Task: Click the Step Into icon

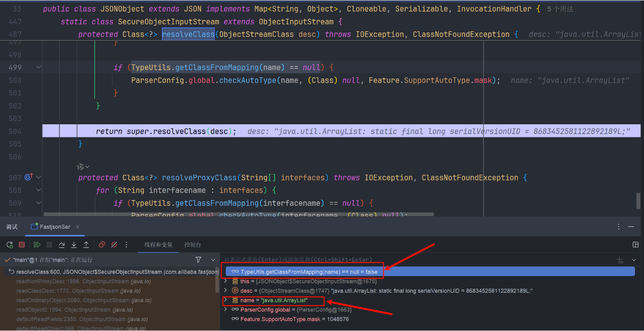Action: coord(74,245)
